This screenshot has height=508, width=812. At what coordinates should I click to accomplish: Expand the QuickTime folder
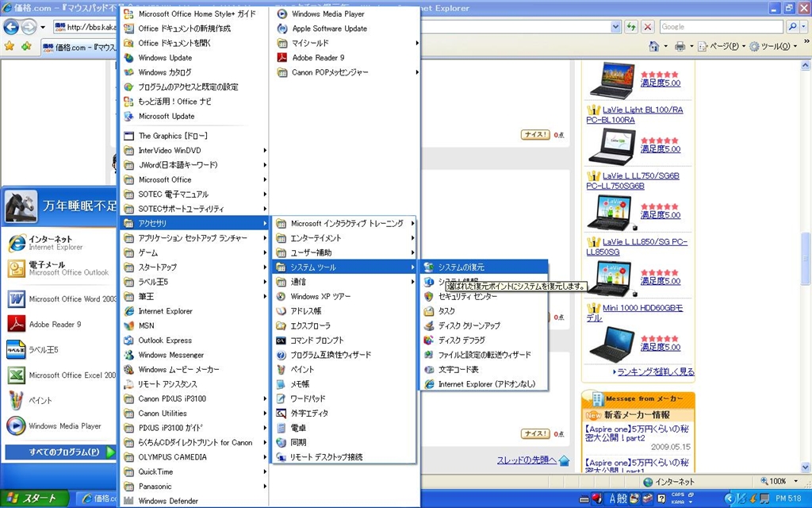(194, 471)
